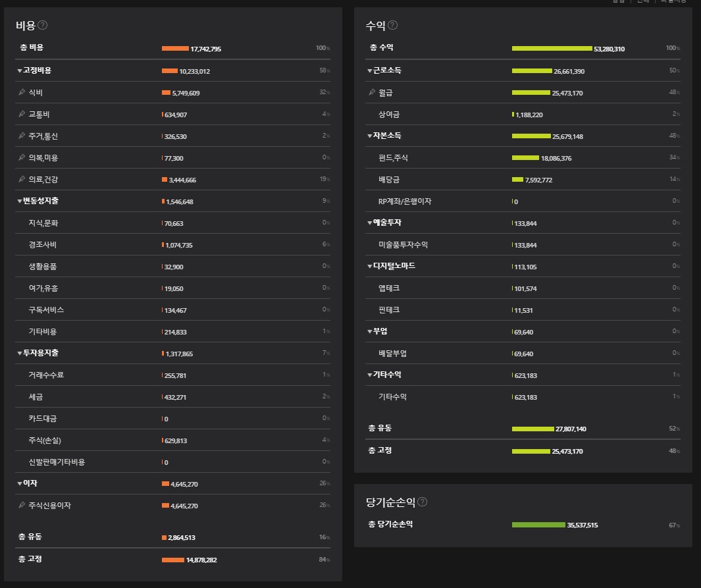Click the 경조사비 row label
701x588 pixels.
click(43, 244)
